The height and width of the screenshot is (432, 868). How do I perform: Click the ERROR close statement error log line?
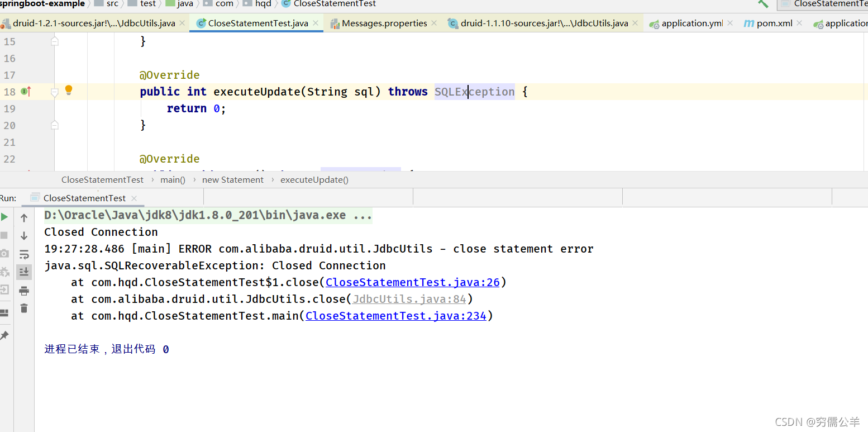[x=319, y=249]
